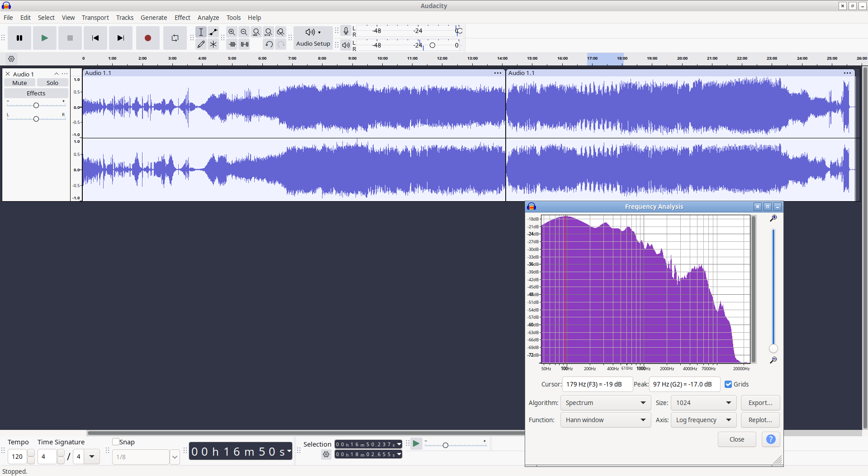
Task: Click the Export... button
Action: pos(760,403)
